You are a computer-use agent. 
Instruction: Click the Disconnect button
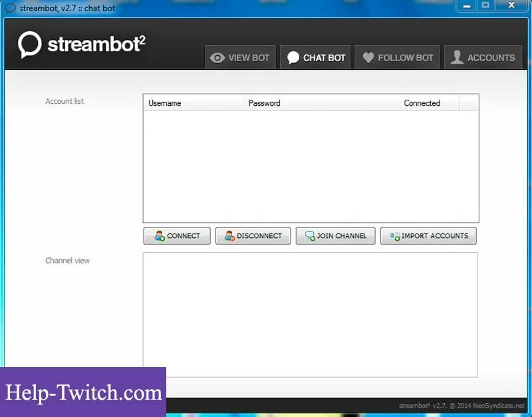click(x=253, y=236)
